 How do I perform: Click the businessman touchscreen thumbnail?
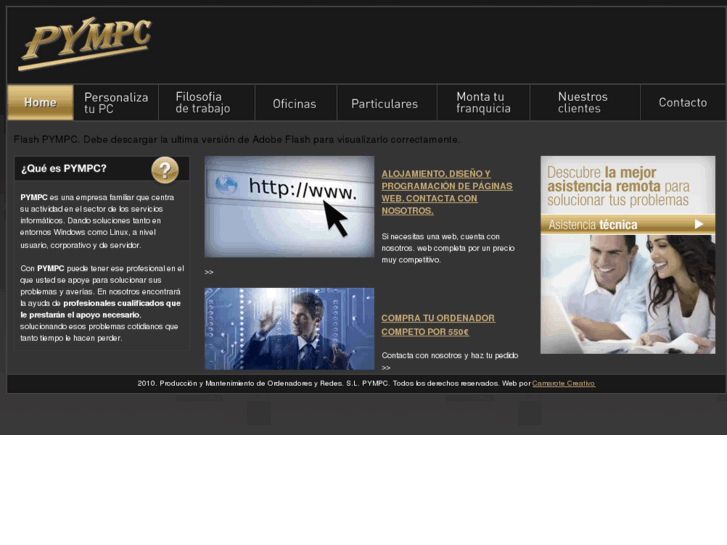coord(289,329)
